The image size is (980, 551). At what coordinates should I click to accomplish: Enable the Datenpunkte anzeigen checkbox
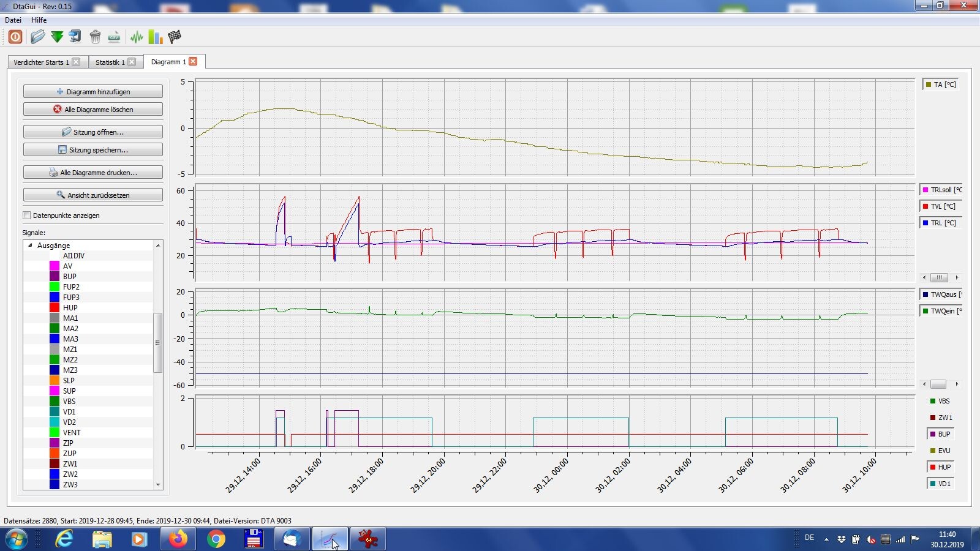tap(27, 216)
